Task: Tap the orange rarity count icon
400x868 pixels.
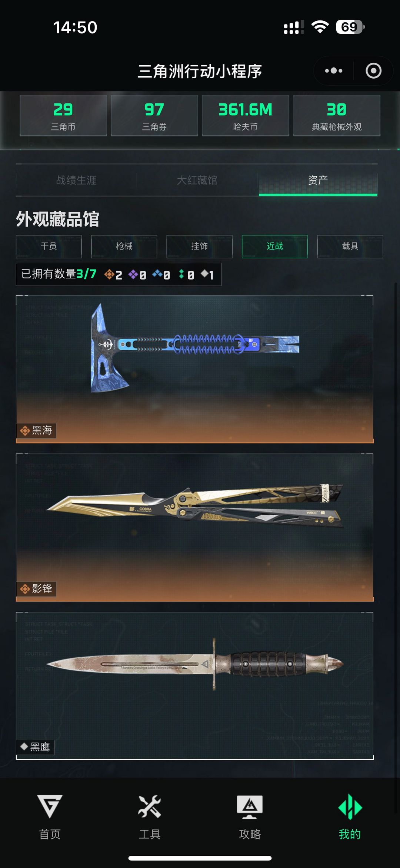Action: (x=109, y=274)
